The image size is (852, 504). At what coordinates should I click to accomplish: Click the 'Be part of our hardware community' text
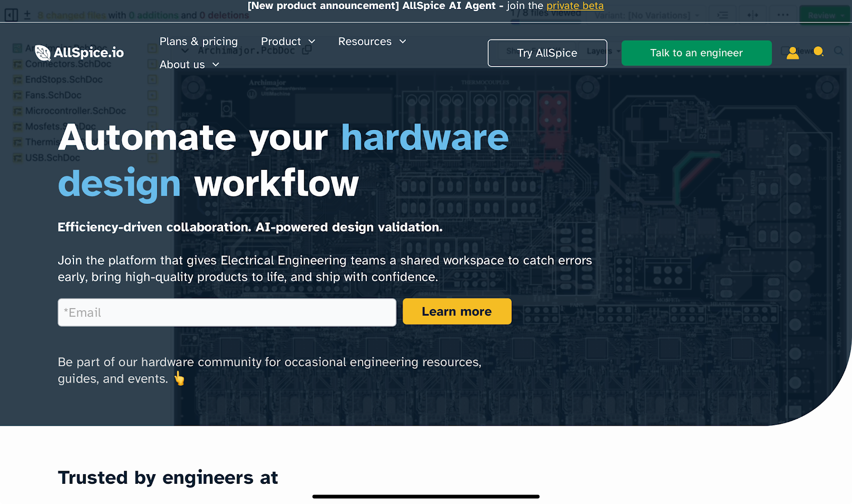point(269,370)
